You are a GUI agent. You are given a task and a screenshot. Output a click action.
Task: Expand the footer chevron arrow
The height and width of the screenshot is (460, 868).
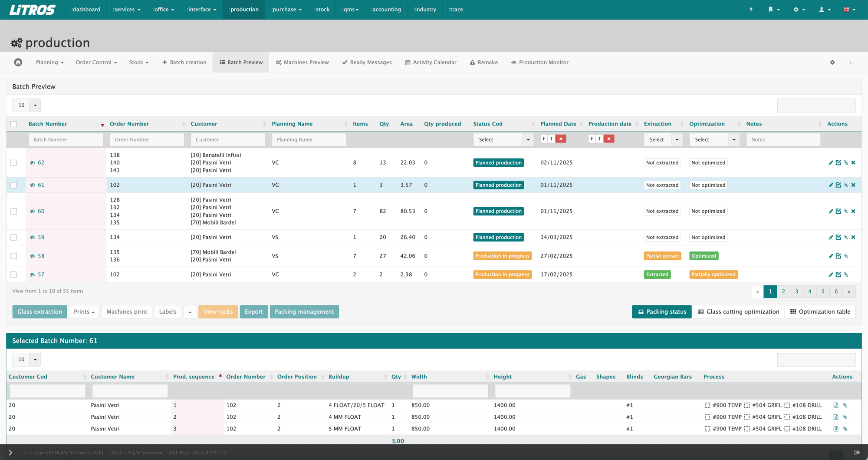click(10, 453)
